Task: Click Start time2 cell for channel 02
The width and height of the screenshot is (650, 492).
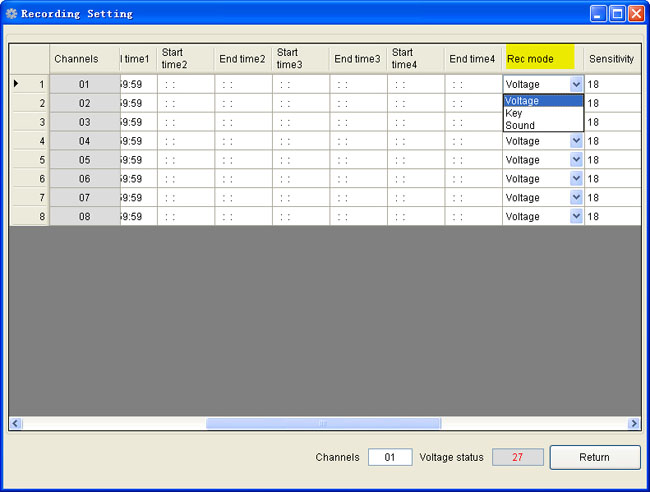Action: [x=185, y=103]
